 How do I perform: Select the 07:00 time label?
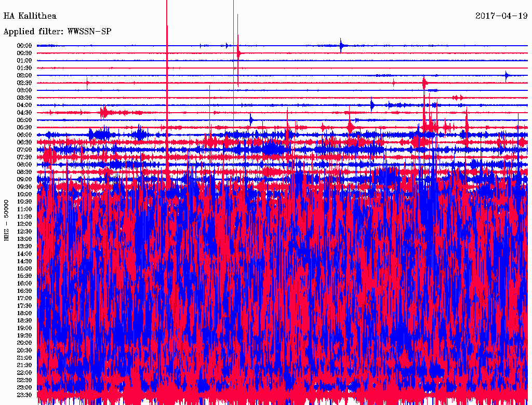click(x=24, y=150)
